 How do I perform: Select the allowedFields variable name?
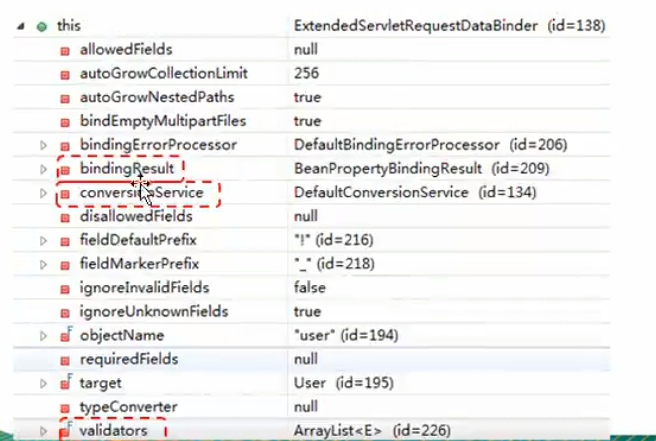126,49
